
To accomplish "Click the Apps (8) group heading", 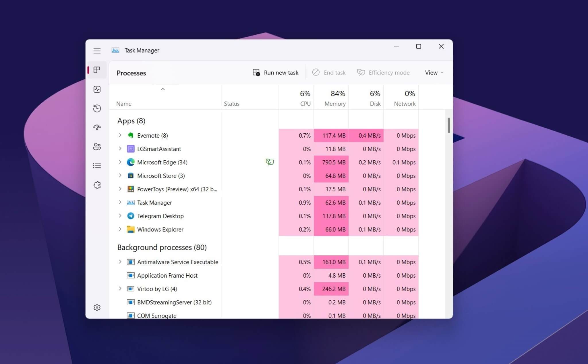I will (x=131, y=121).
